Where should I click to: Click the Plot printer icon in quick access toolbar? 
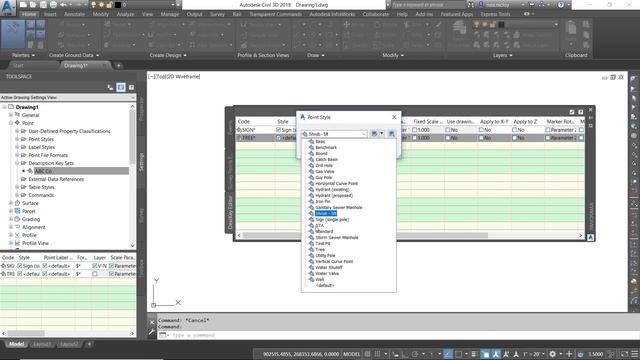53,5
